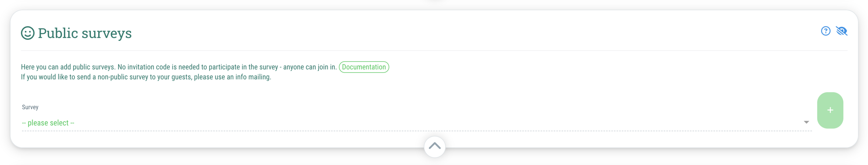Image resolution: width=868 pixels, height=165 pixels.
Task: Hide the Public surveys section with eye toggle
Action: point(841,31)
